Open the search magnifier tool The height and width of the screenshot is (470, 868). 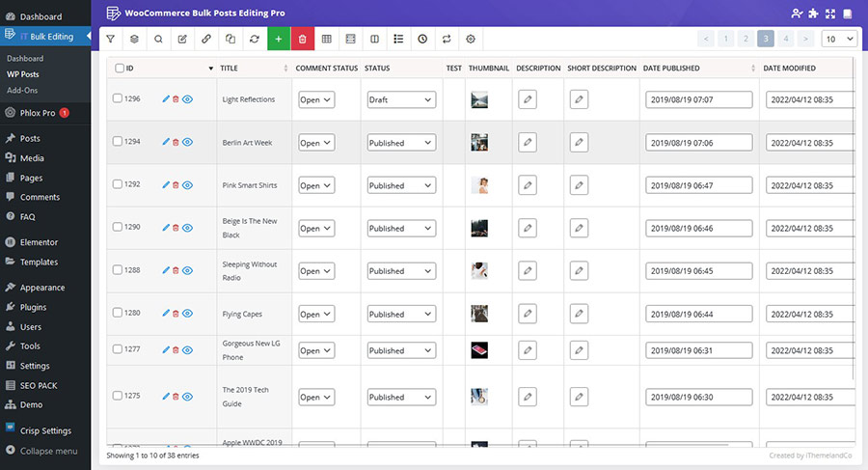point(158,39)
